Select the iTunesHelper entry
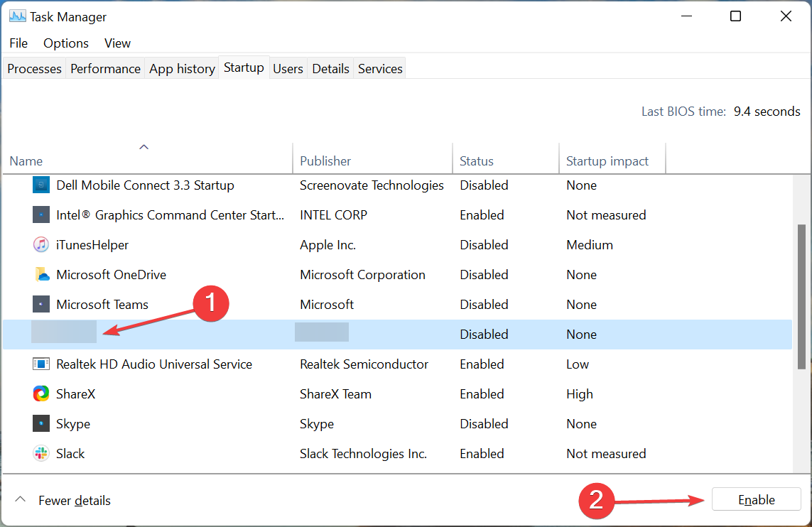Image resolution: width=812 pixels, height=527 pixels. (92, 245)
